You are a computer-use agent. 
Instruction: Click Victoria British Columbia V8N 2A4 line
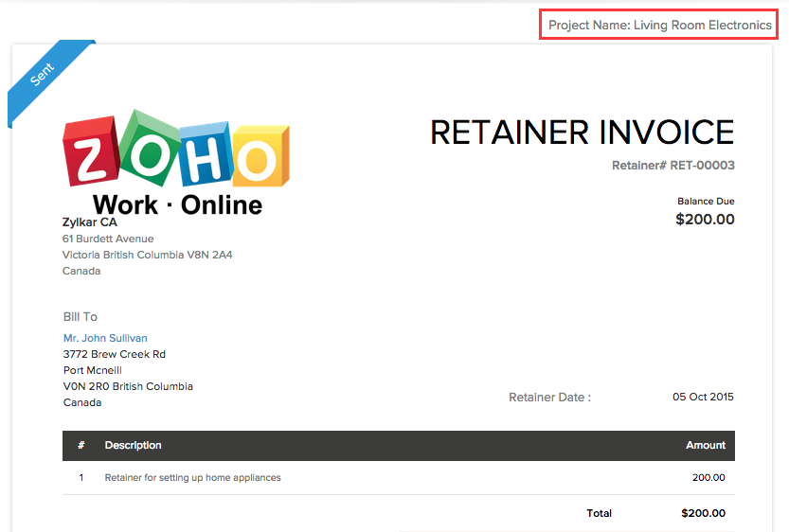147,255
